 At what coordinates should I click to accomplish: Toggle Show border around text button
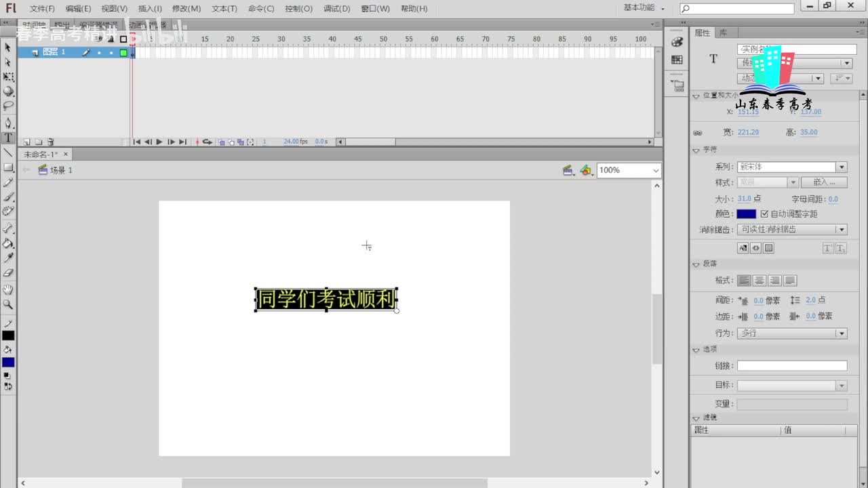tap(769, 248)
